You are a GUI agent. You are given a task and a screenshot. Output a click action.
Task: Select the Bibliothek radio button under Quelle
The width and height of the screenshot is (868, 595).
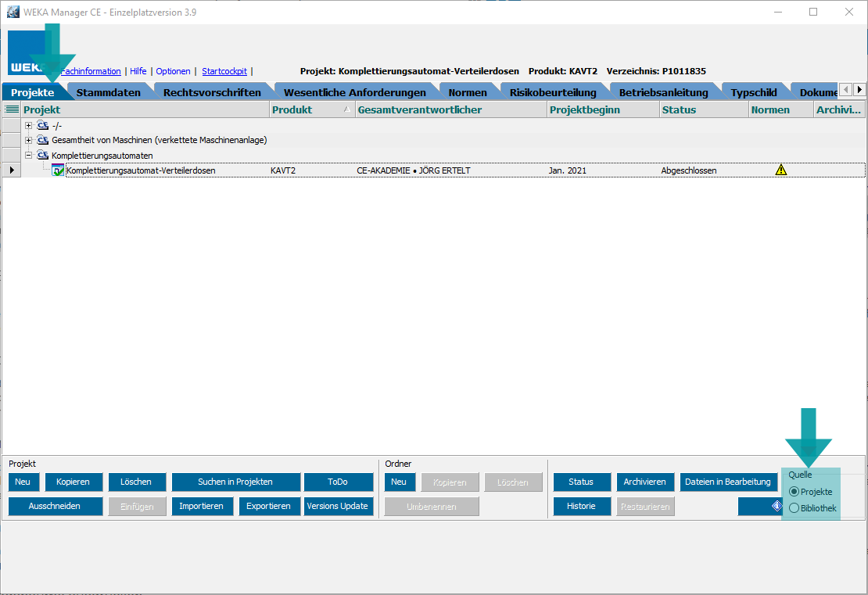point(794,508)
